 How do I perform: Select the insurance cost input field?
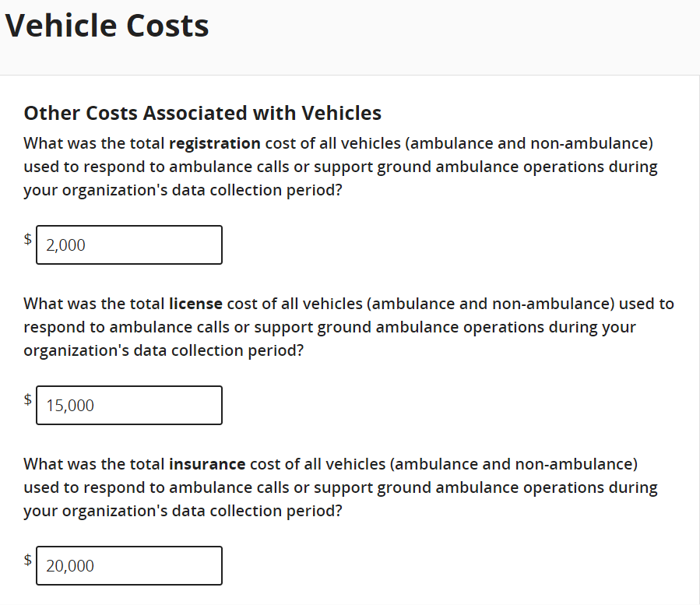tap(129, 566)
